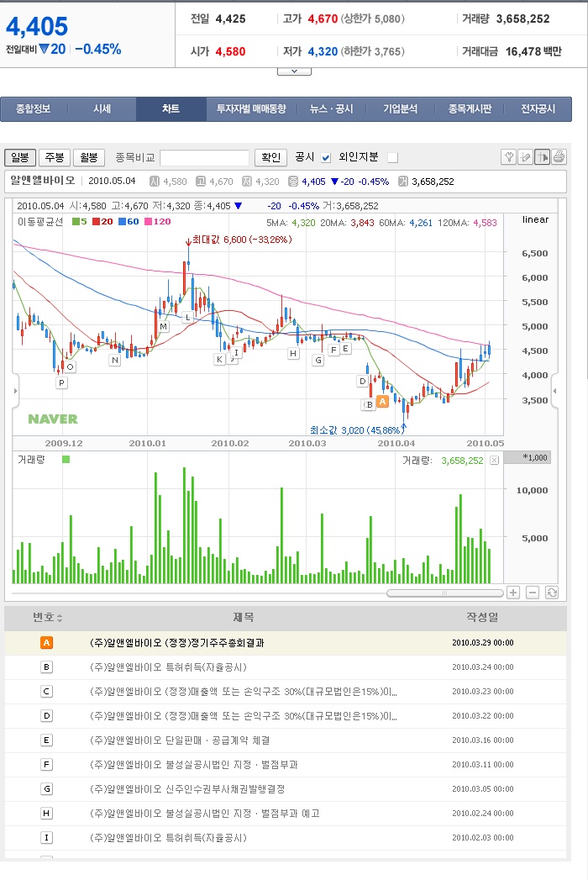Image resolution: width=588 pixels, height=880 pixels.
Task: Click D badge in disclosure list
Action: tap(46, 715)
